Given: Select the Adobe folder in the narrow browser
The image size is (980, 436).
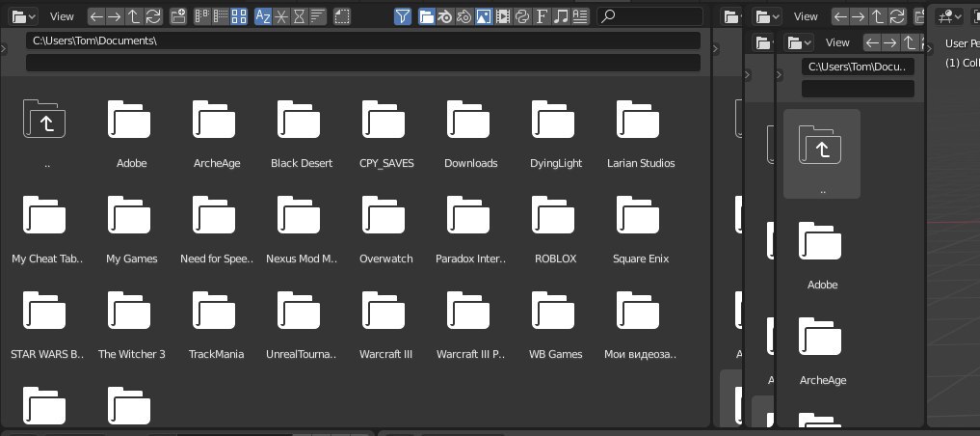Looking at the screenshot, I should pos(822,256).
